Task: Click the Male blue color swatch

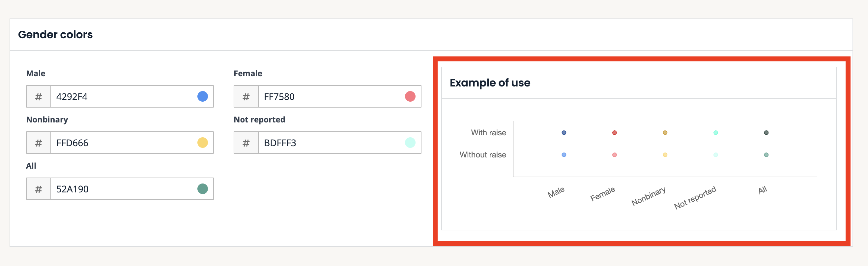Action: [203, 97]
